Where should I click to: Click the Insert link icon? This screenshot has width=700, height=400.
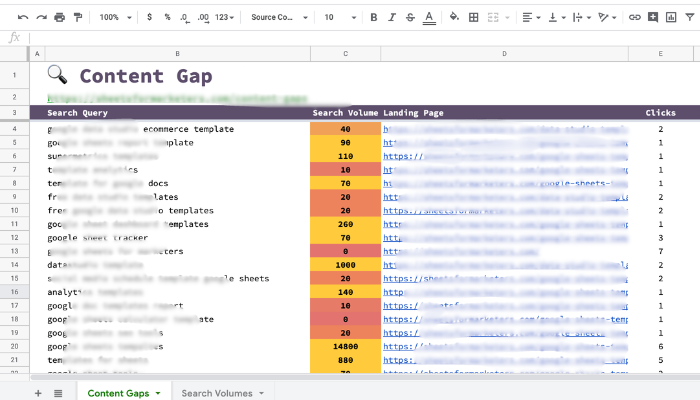pyautogui.click(x=634, y=17)
